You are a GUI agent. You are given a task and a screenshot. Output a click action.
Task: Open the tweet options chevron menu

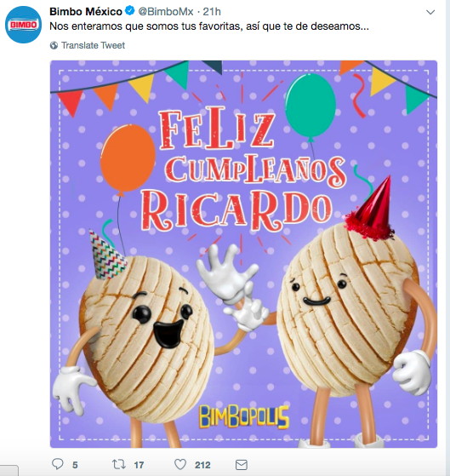click(430, 12)
